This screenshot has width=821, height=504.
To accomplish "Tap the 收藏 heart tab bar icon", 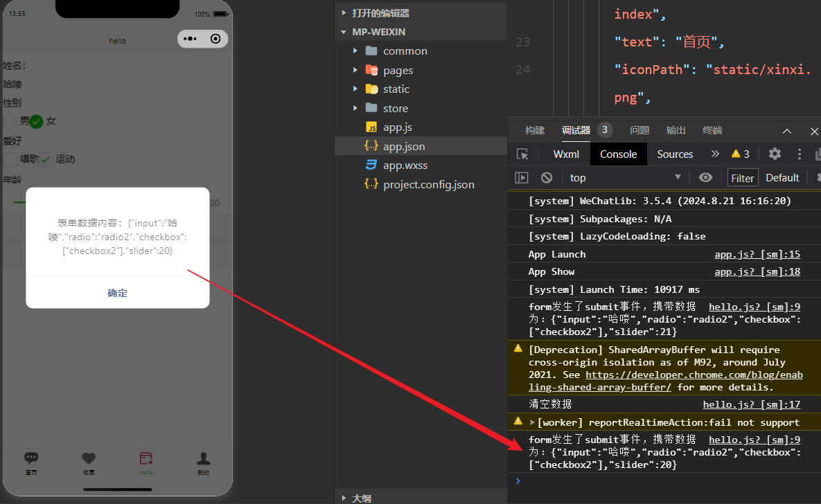I will 89,458.
